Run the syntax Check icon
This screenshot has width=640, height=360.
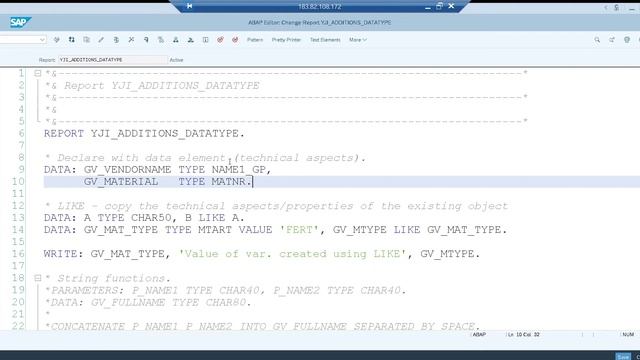(x=116, y=40)
